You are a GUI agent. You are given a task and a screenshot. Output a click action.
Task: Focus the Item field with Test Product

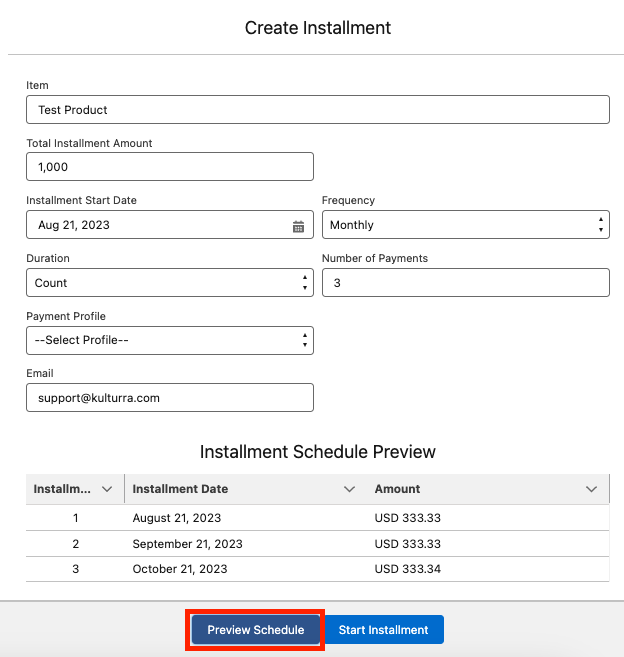coord(318,109)
